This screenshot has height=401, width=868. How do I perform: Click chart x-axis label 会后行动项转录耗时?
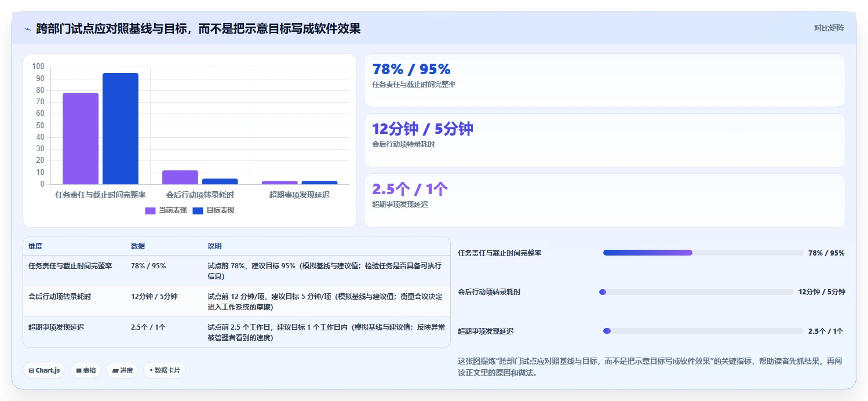pyautogui.click(x=200, y=195)
